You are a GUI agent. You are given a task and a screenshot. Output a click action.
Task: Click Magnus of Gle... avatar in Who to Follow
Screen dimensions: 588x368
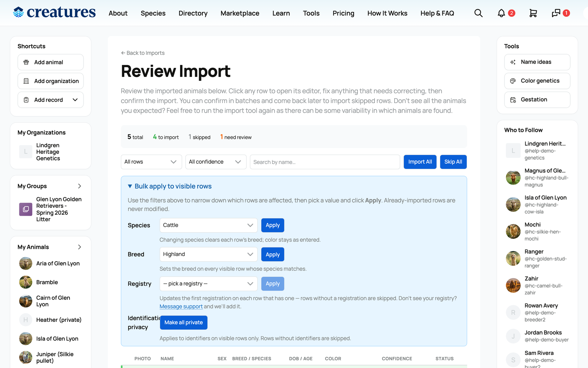(x=513, y=177)
